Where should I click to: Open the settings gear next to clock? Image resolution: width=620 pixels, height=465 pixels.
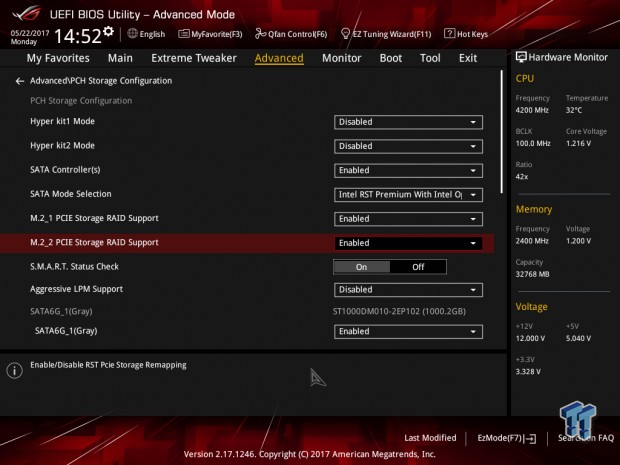108,32
